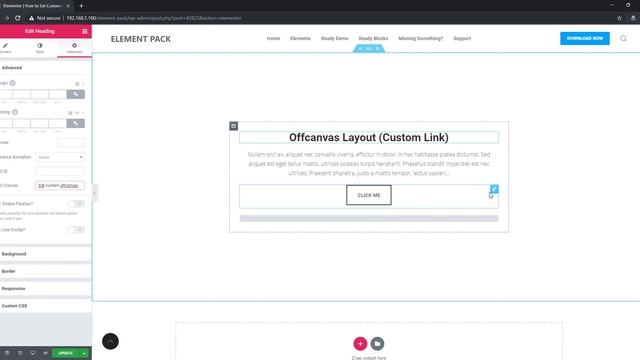Switch to the Content tab
The width and height of the screenshot is (640, 360).
point(6,48)
